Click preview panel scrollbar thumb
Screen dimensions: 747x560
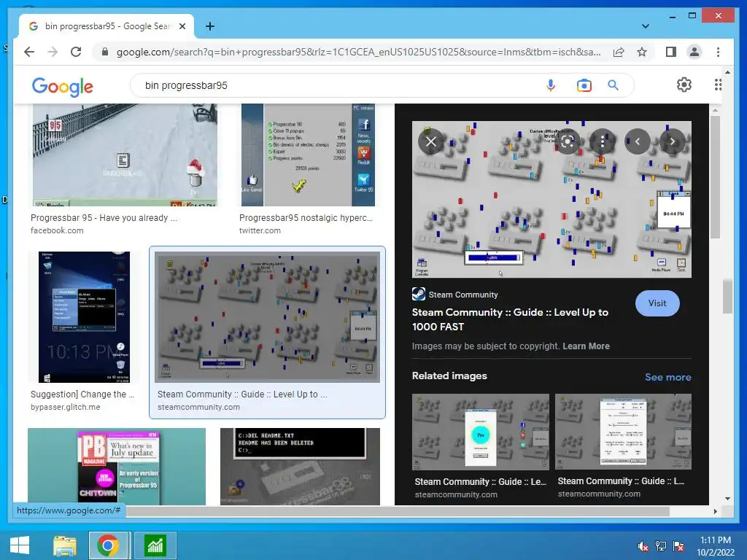coord(715,177)
